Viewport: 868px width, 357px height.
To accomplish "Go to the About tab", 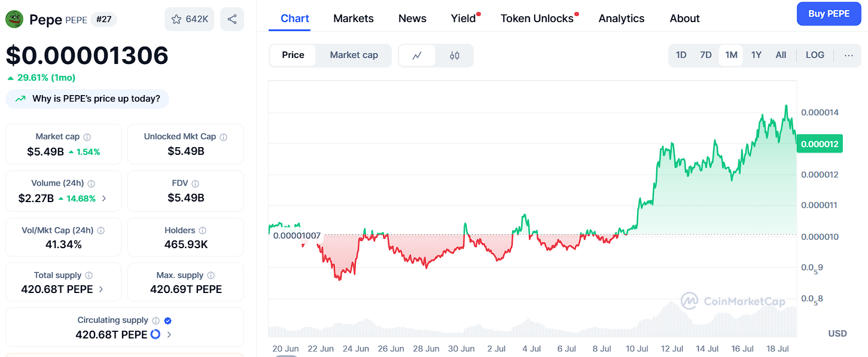I will [685, 19].
